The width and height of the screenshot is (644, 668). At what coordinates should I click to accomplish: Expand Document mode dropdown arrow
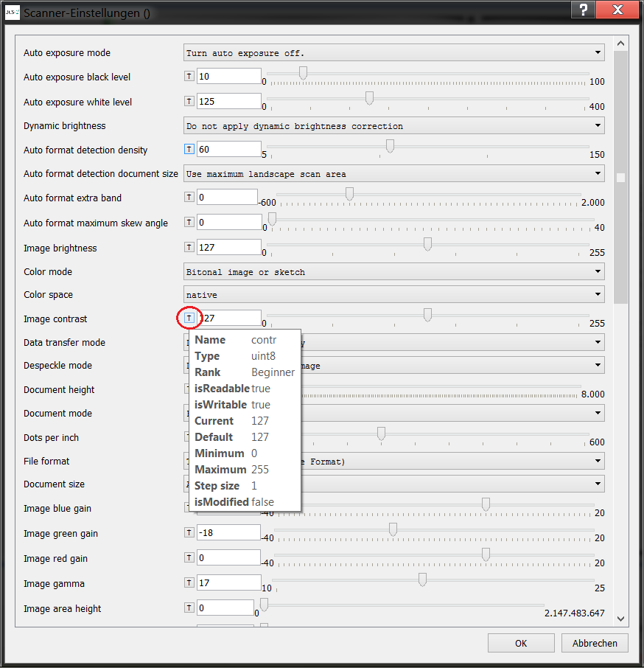click(598, 413)
